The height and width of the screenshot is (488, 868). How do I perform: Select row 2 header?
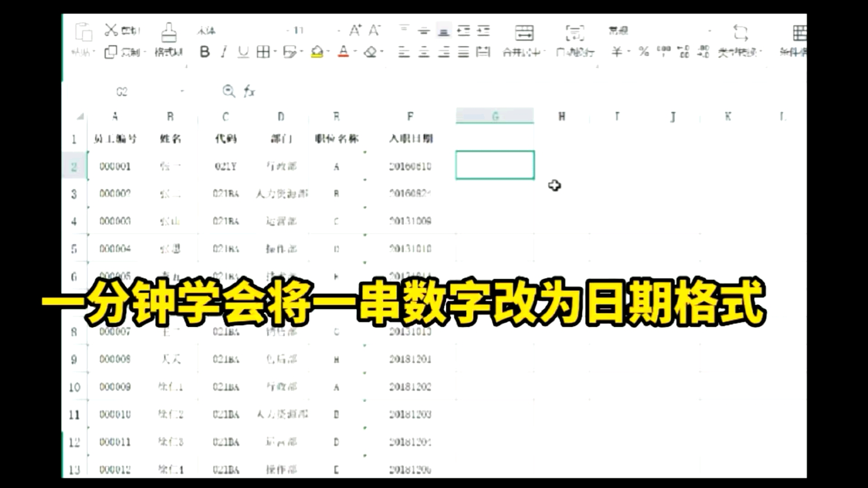coord(74,167)
